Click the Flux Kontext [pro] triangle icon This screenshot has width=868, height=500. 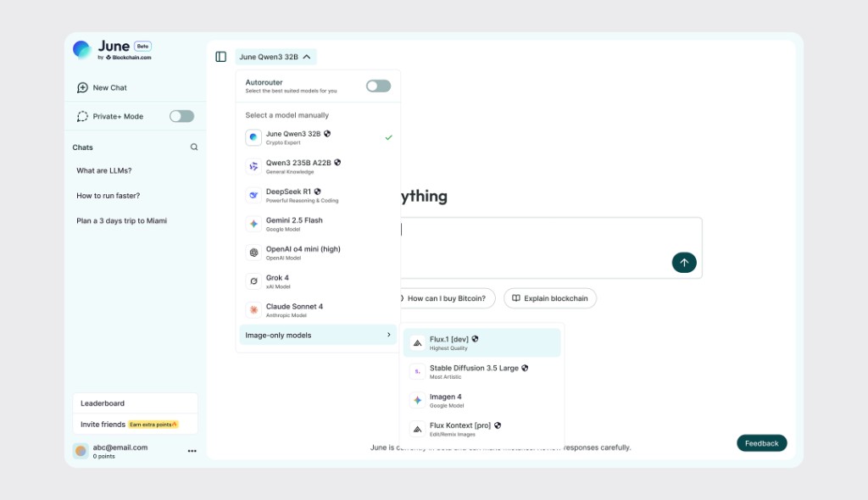coord(417,429)
